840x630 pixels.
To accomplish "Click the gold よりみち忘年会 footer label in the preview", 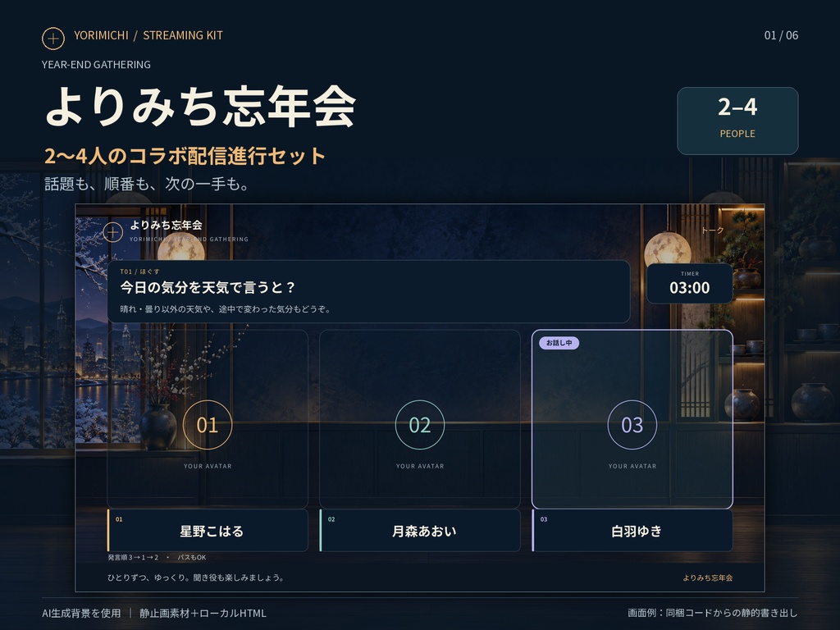I will (708, 577).
